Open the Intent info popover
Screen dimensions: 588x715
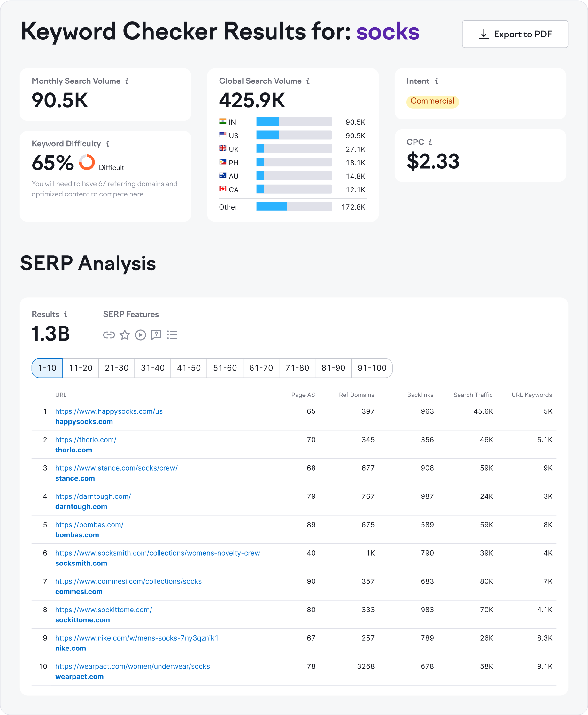coord(436,81)
